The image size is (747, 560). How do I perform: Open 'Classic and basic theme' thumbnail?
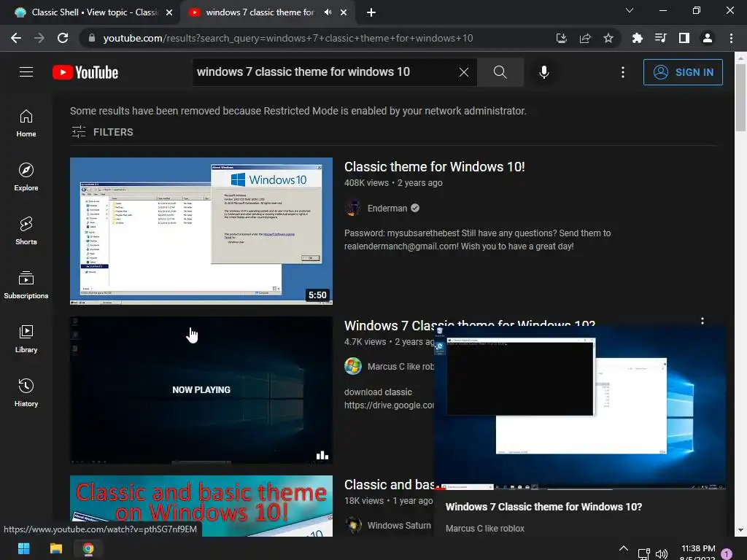(201, 506)
